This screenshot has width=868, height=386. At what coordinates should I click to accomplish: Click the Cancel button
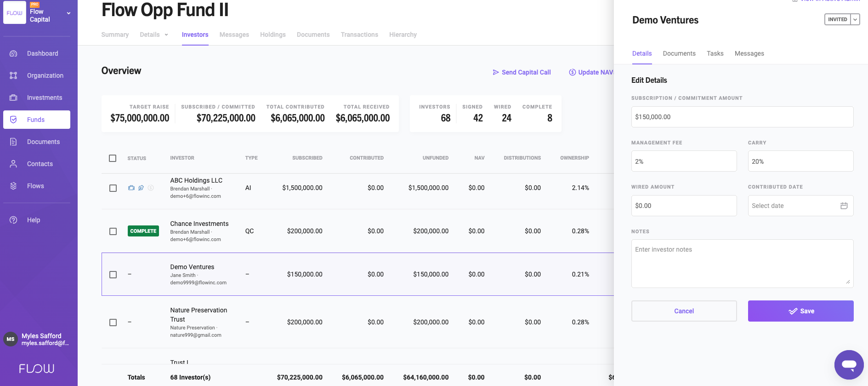coord(684,311)
